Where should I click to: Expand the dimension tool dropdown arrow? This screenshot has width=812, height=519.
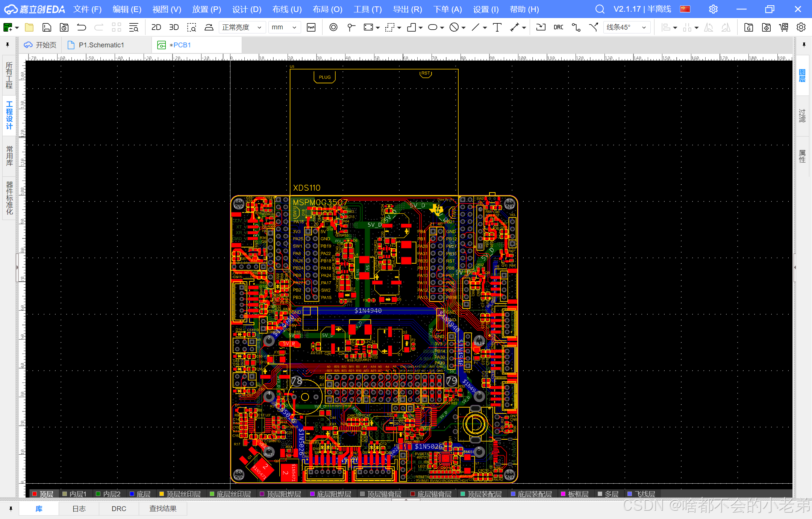524,28
